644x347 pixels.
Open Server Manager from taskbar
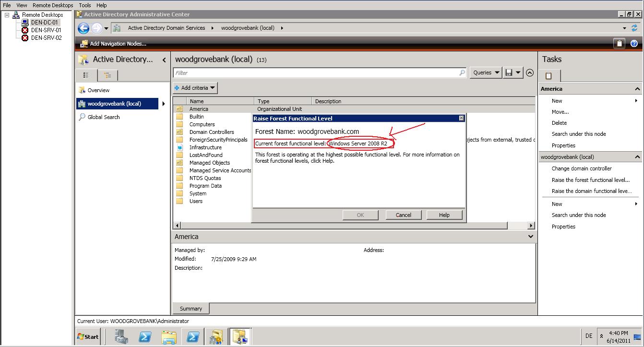click(122, 337)
